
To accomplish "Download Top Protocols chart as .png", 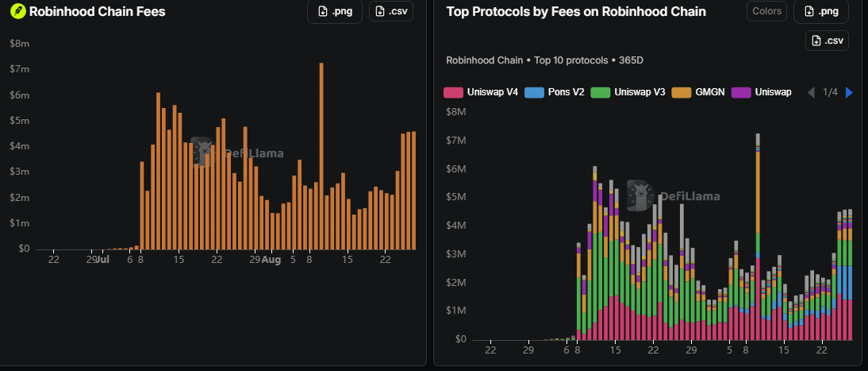I will pyautogui.click(x=821, y=11).
